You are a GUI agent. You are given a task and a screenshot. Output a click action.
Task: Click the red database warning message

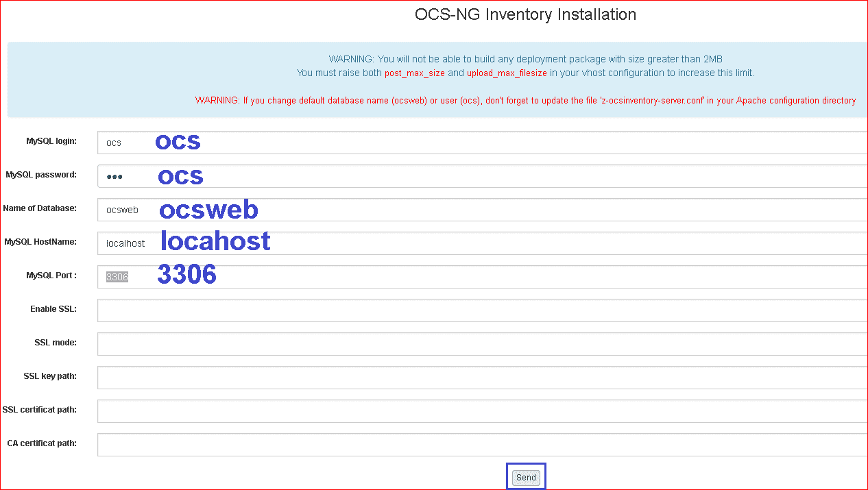[525, 100]
